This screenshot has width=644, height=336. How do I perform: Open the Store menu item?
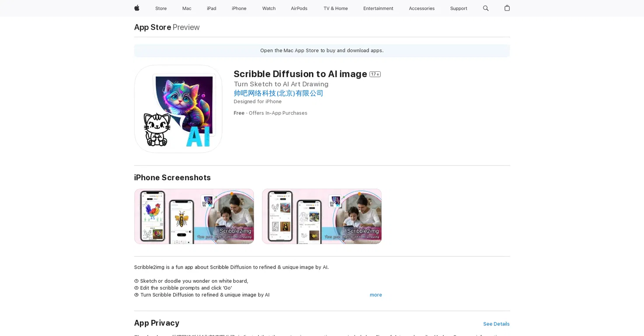[161, 8]
